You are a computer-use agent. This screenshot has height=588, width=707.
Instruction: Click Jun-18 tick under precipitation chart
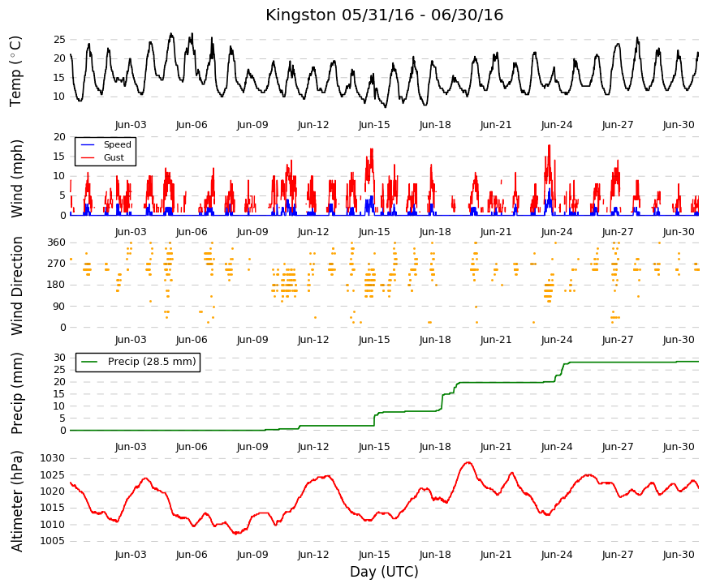tap(435, 447)
